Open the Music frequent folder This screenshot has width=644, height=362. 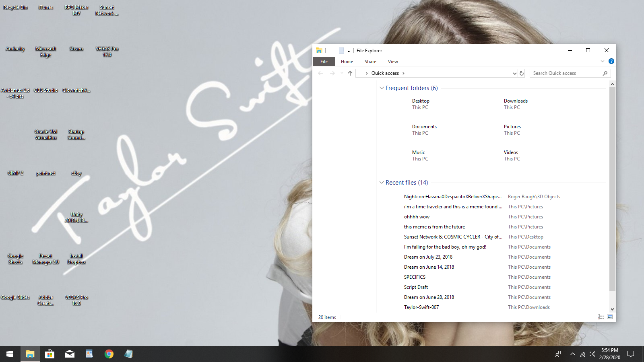pyautogui.click(x=420, y=155)
